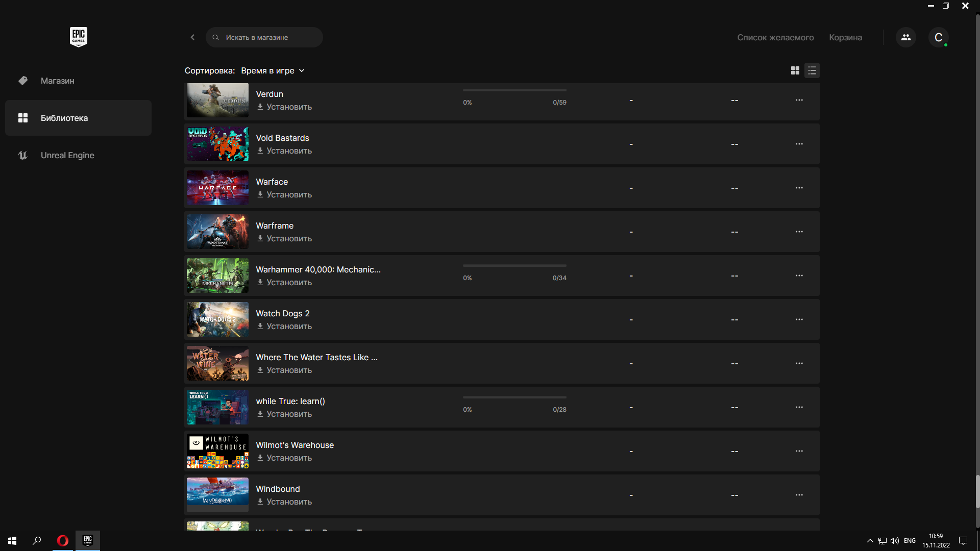Open Список желаемого wishlist
The width and height of the screenshot is (980, 551).
(x=775, y=37)
